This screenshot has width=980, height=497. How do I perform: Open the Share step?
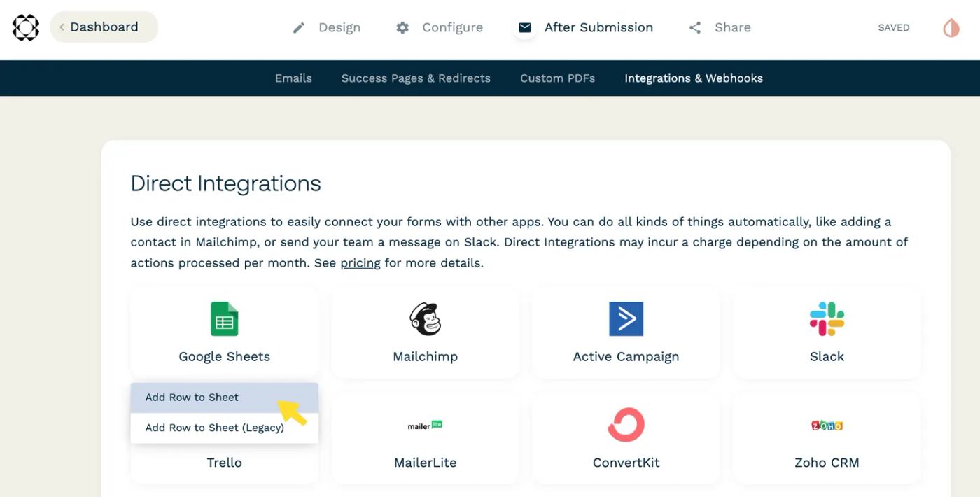coord(720,27)
